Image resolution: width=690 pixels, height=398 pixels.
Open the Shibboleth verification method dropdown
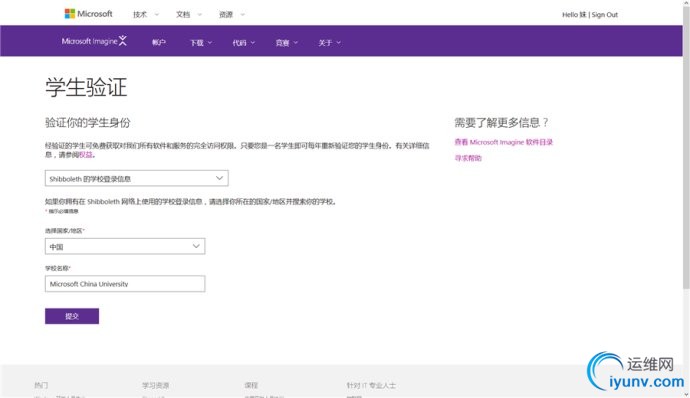136,178
